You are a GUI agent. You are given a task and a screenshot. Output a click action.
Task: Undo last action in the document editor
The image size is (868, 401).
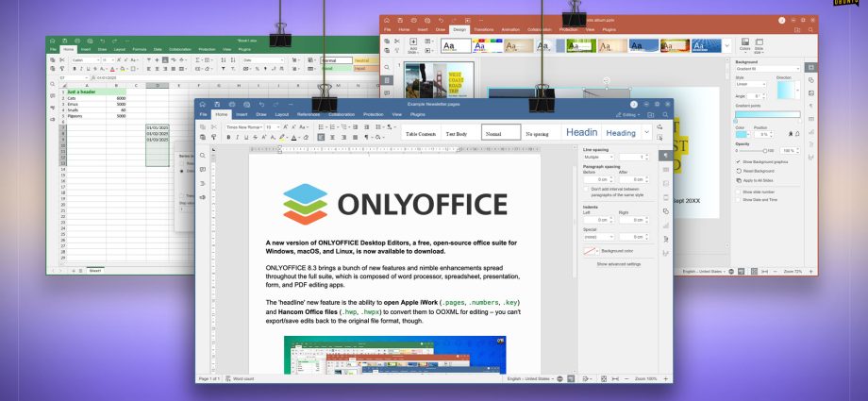[x=262, y=104]
